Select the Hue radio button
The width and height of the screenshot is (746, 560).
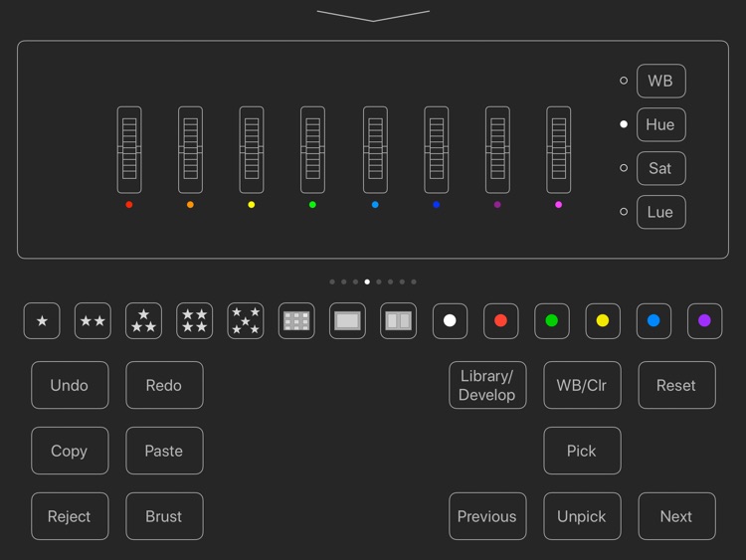(x=624, y=124)
